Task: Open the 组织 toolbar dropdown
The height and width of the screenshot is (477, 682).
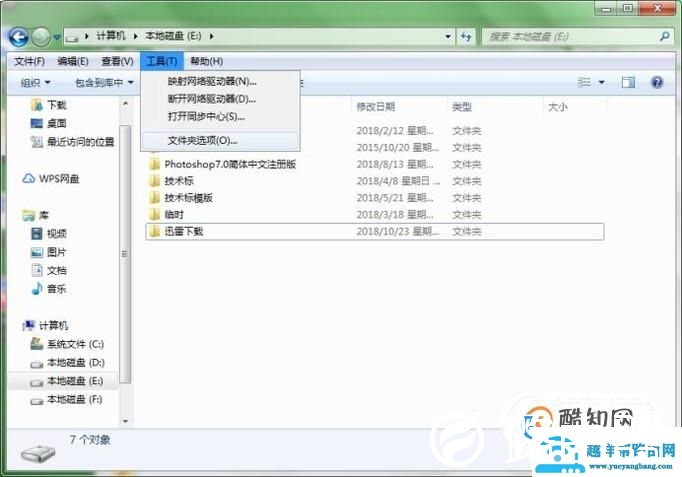Action: (36, 83)
